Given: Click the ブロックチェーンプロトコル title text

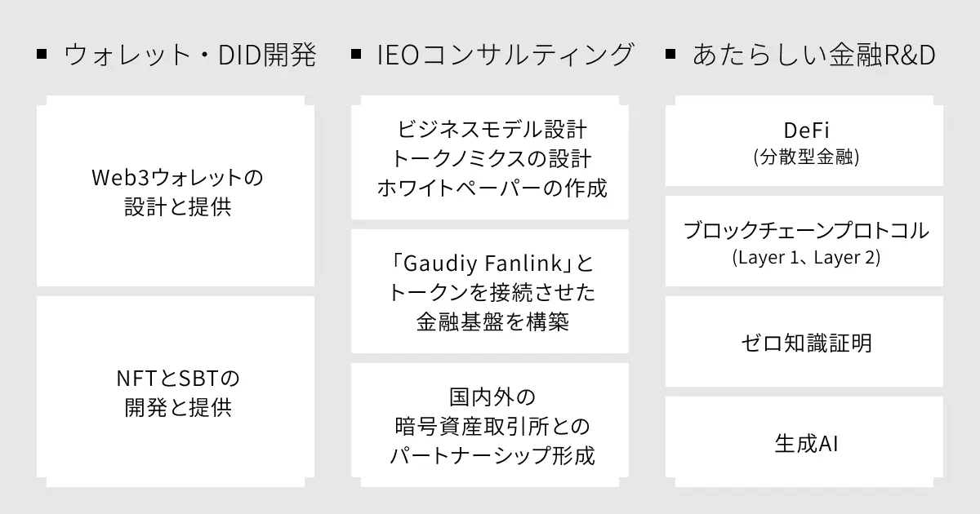Looking at the screenshot, I should [806, 231].
